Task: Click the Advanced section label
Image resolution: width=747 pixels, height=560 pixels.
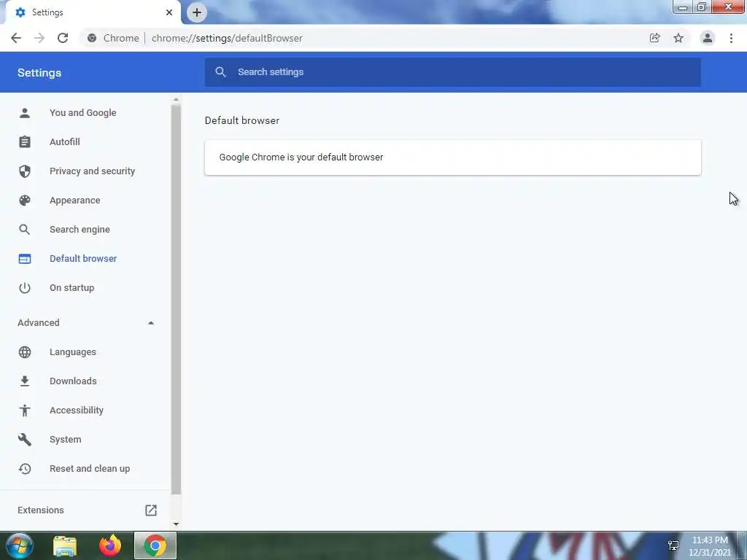Action: pos(39,323)
